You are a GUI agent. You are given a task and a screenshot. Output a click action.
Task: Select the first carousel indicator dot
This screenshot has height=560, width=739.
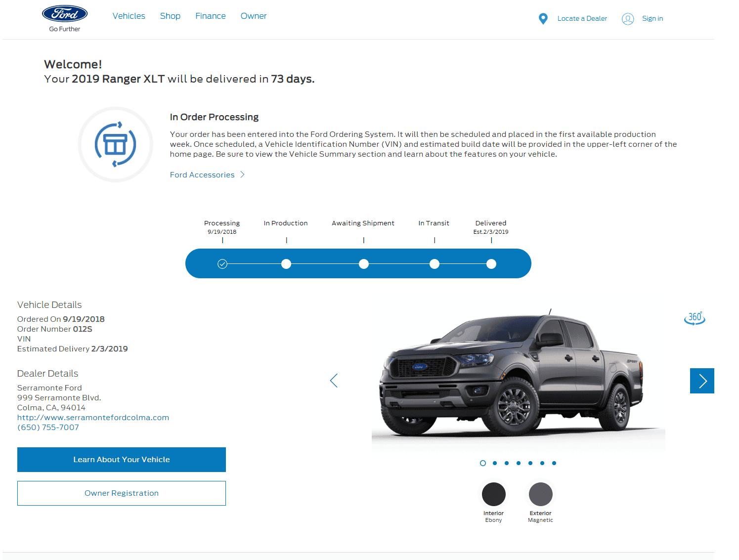(x=483, y=463)
